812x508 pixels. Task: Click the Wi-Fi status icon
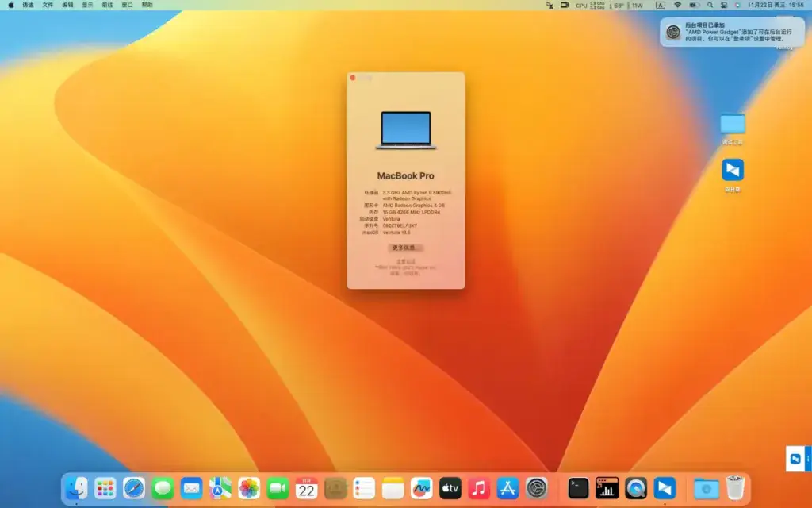click(x=677, y=6)
